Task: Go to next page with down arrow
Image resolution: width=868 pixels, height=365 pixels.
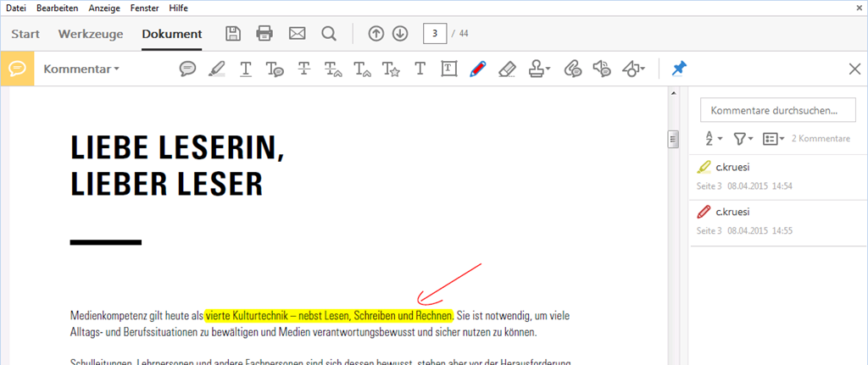Action: [400, 34]
